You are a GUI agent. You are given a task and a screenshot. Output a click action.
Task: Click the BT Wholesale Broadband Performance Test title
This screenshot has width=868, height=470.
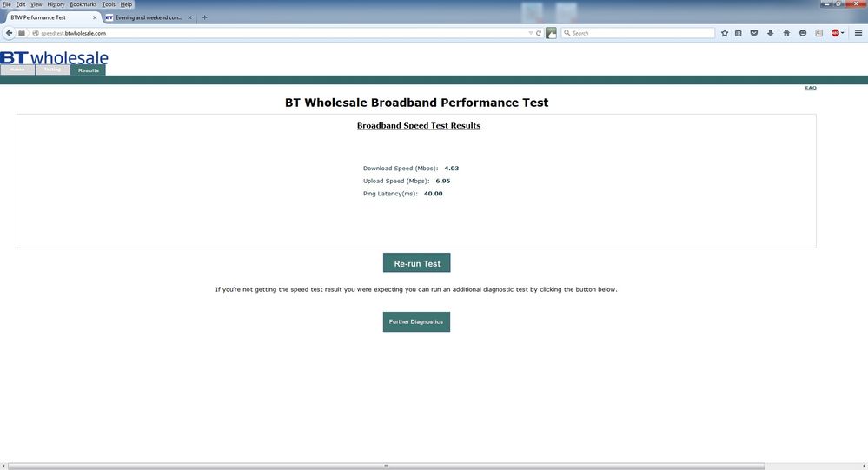(417, 103)
